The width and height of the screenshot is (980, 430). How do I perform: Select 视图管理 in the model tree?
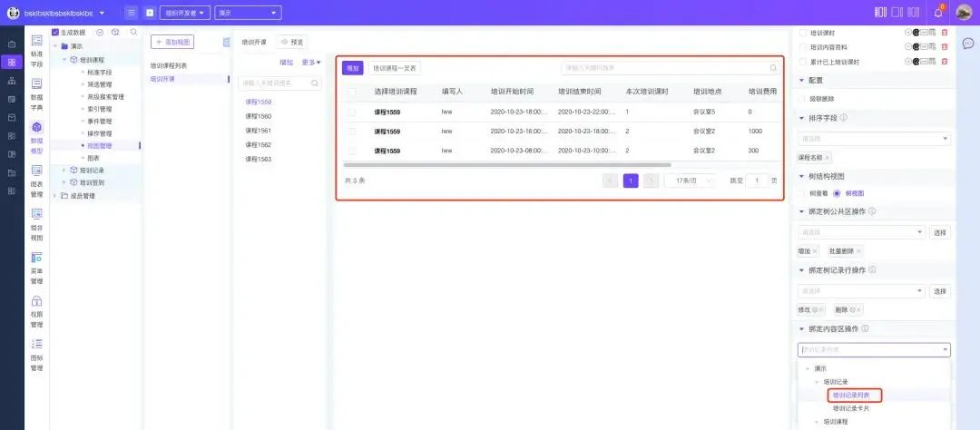tap(100, 146)
